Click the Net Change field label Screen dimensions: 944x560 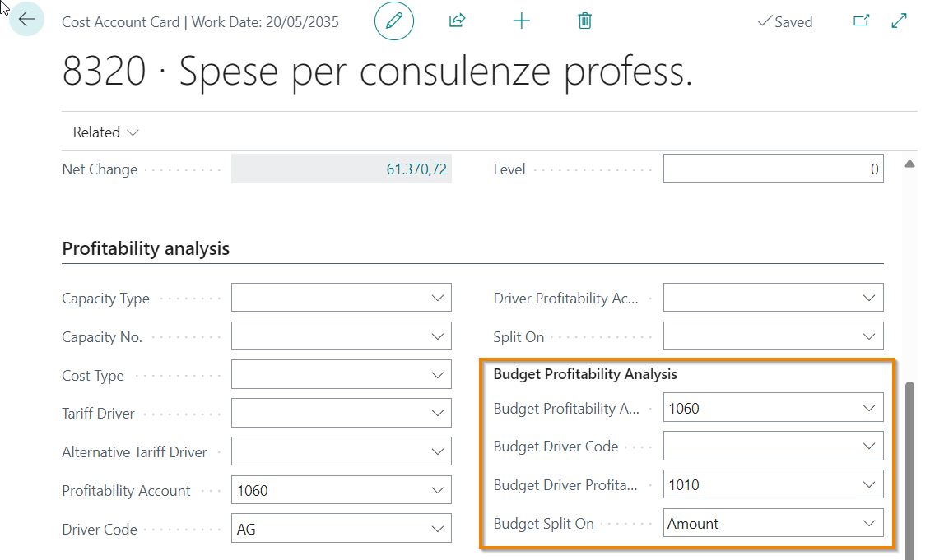[x=100, y=169]
